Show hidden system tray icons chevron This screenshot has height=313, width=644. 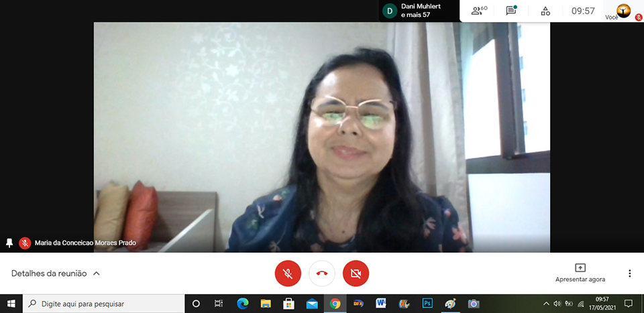click(x=546, y=304)
